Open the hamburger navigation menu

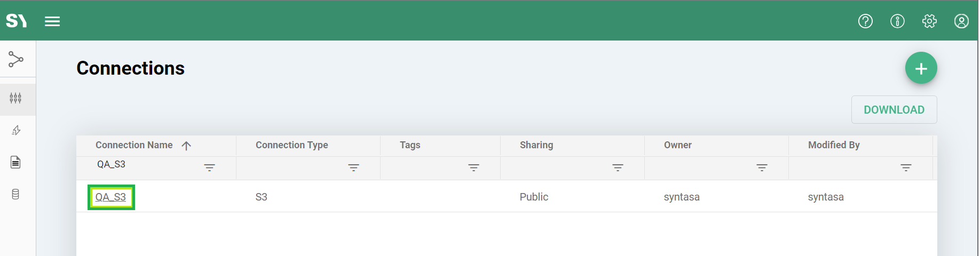(x=52, y=21)
